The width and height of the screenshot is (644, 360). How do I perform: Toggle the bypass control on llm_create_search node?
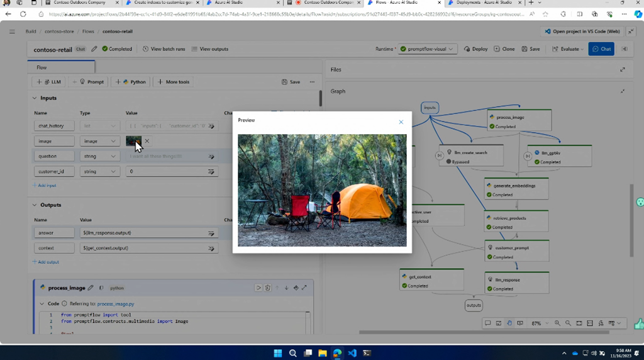[x=440, y=155]
